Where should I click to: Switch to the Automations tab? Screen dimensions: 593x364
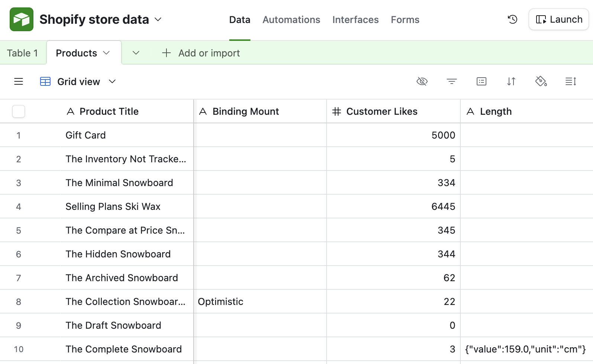point(291,20)
